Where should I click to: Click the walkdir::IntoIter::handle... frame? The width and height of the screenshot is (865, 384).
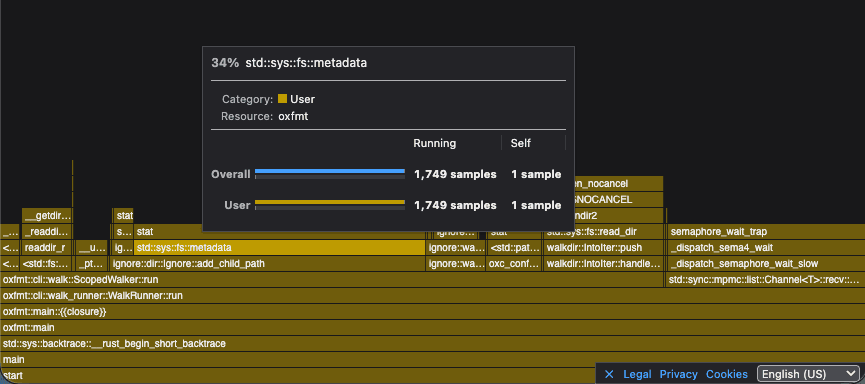(x=603, y=264)
